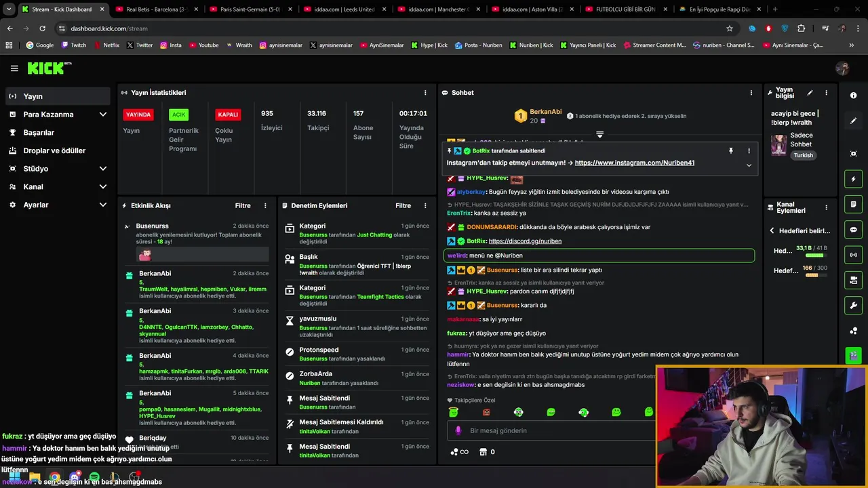Open Chrome from the taskbar
868x488 pixels.
(54, 477)
